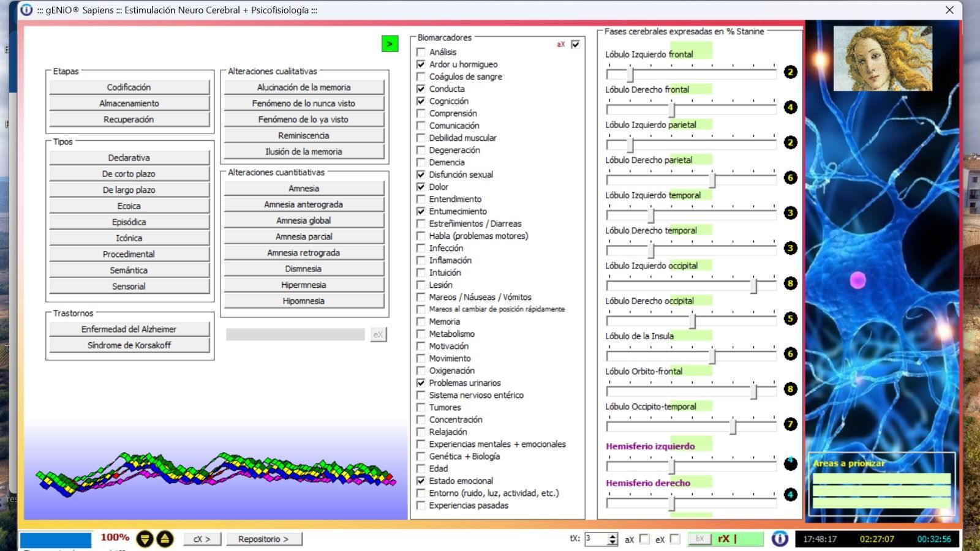This screenshot has width=980, height=551.
Task: Tick the aX checkbox in the bottom bar
Action: [644, 539]
